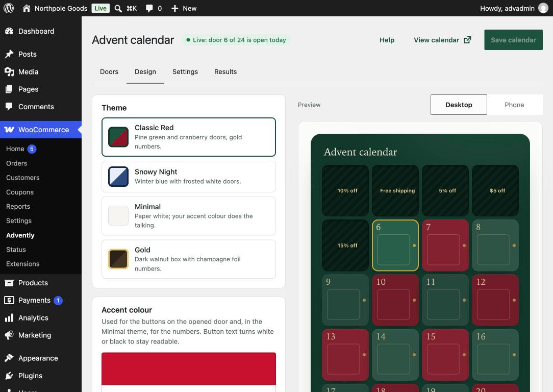This screenshot has height=392, width=553.
Task: Open the Reports submenu item
Action: (x=18, y=206)
